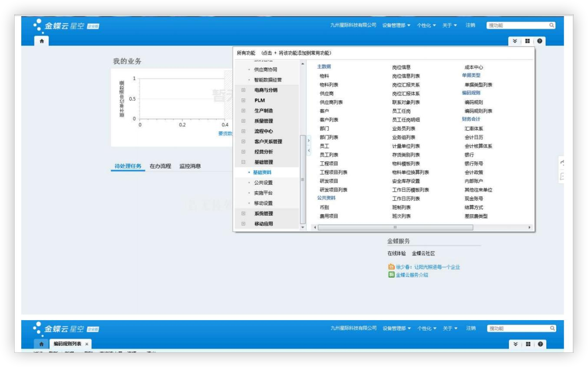Viewport: 588px width, 367px height.
Task: Switch to the 监控消息 tab
Action: (190, 166)
